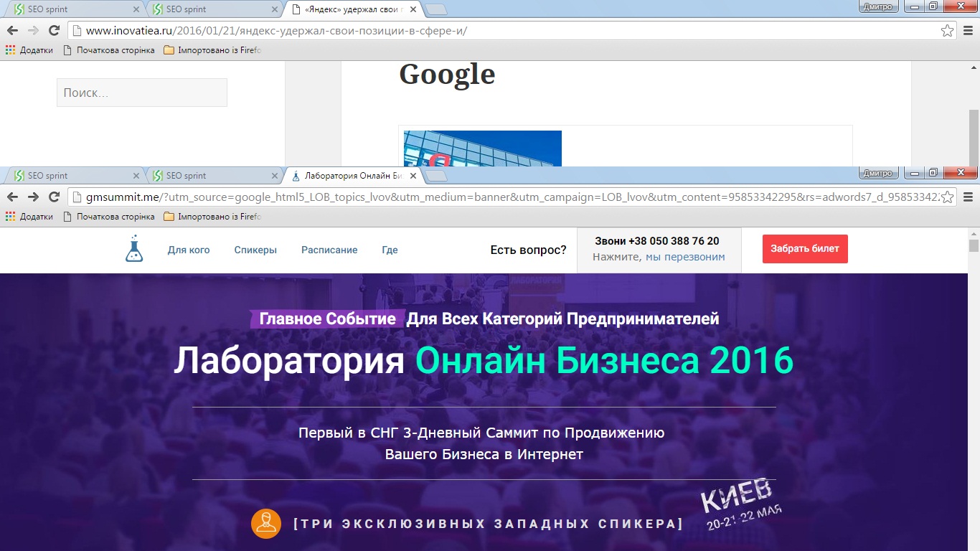
Task: Close the «Яндекс» удержал tab in the back window
Action: (x=413, y=9)
